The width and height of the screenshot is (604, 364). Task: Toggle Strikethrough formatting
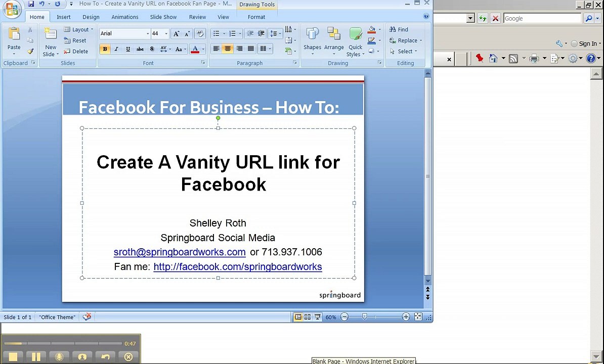pos(140,49)
